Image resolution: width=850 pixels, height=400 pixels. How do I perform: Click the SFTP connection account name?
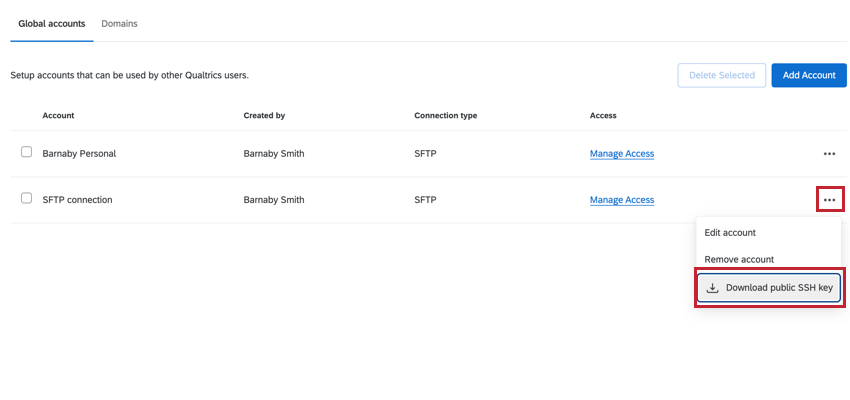click(x=77, y=200)
